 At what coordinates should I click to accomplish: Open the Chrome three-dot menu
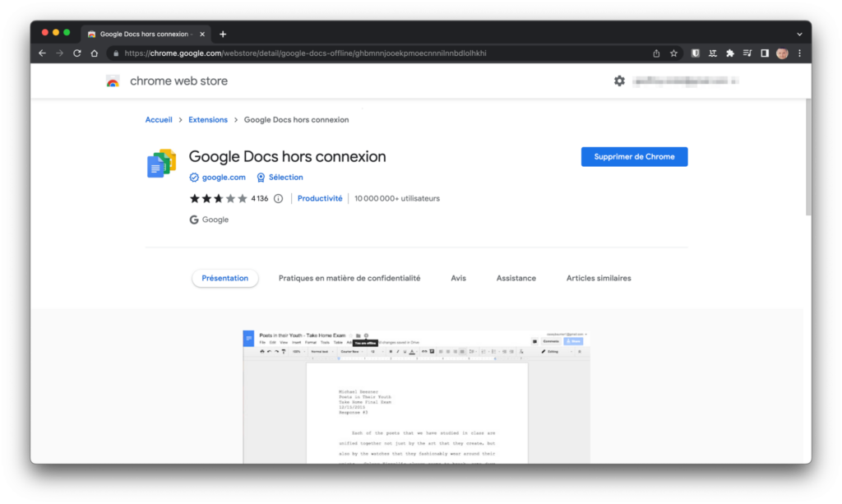pyautogui.click(x=799, y=53)
